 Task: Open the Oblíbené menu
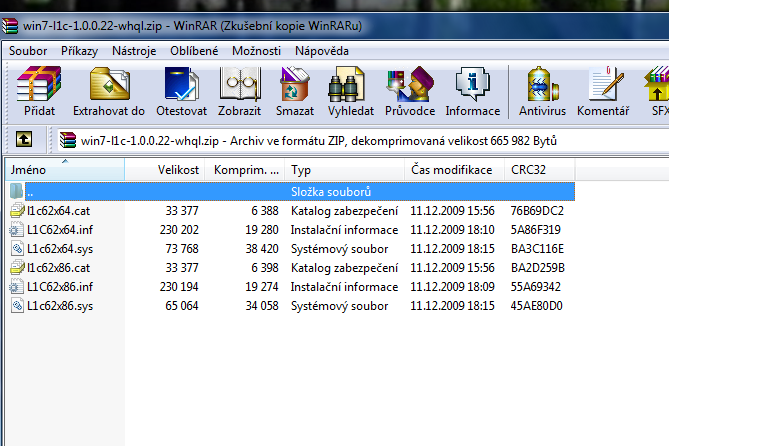(194, 51)
